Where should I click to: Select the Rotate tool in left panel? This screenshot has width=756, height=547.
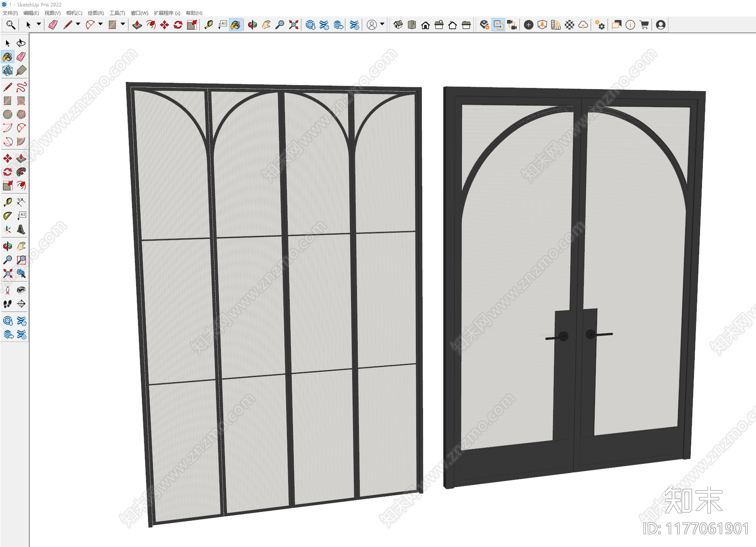(8, 171)
